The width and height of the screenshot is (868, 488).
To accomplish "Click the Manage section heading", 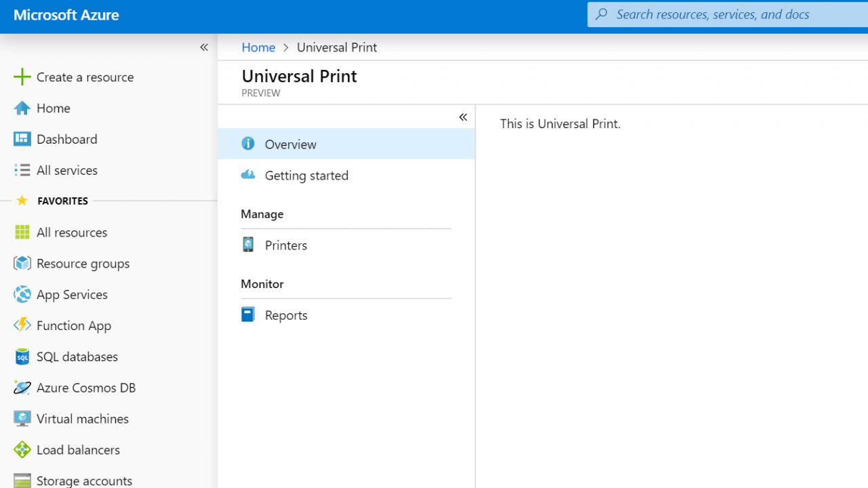I will coord(262,213).
